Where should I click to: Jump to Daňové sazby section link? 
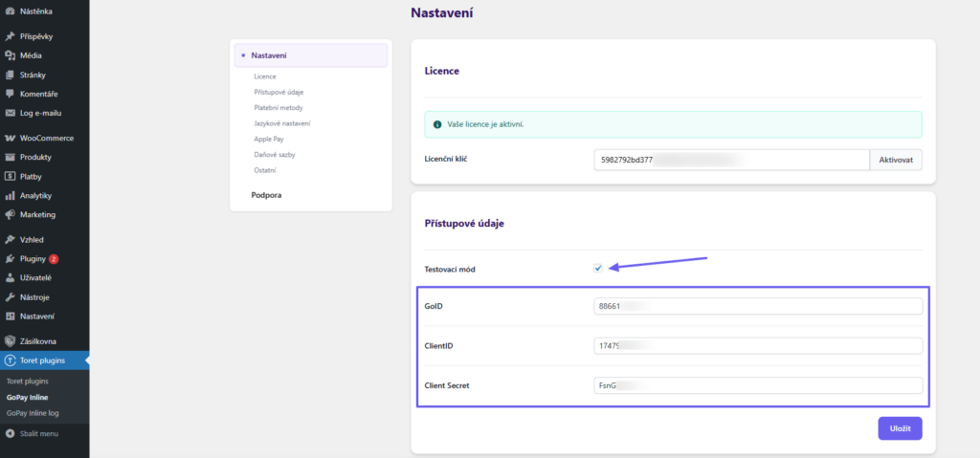(x=275, y=154)
